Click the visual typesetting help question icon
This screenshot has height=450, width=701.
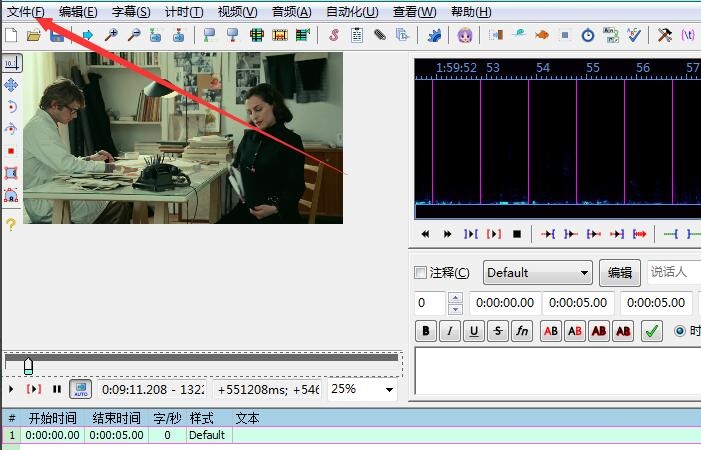(x=11, y=225)
